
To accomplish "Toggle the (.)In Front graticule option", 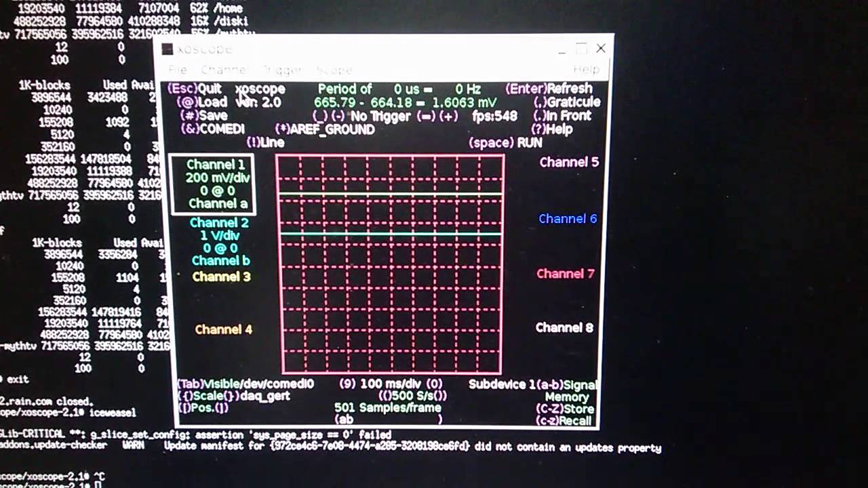I will pyautogui.click(x=561, y=116).
